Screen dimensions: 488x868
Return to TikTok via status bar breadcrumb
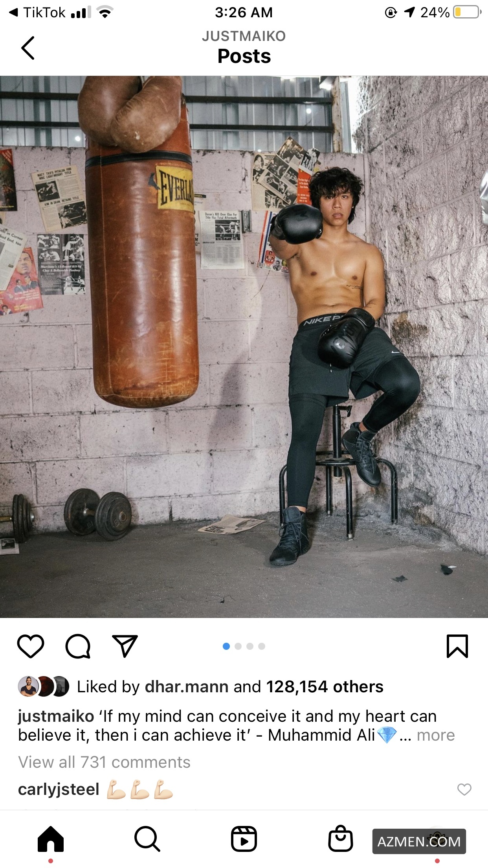click(37, 13)
